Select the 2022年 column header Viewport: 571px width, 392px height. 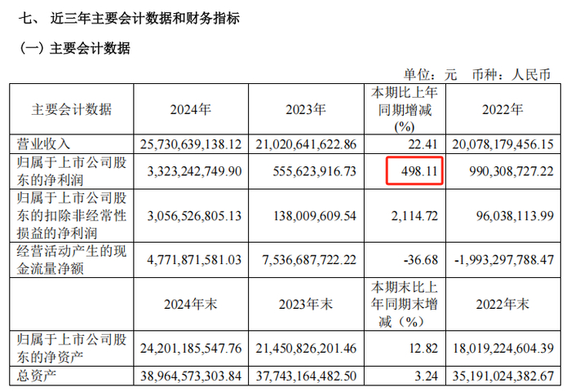503,109
